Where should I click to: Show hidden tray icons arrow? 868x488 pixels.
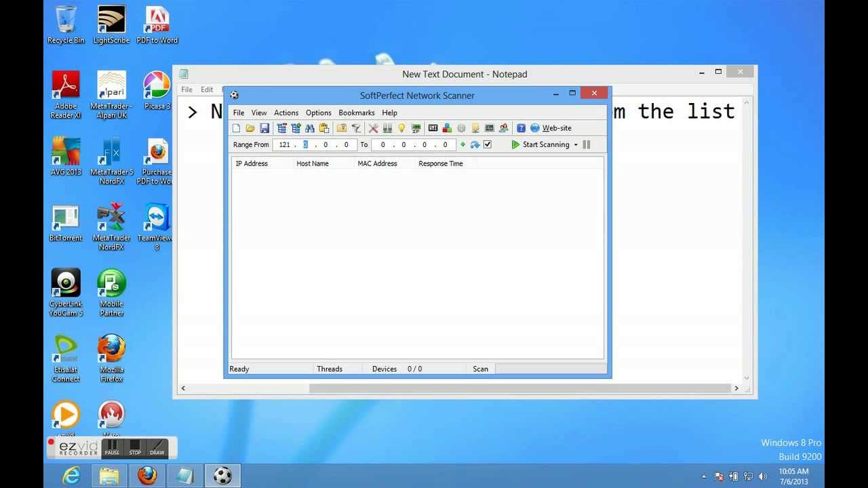tap(704, 476)
